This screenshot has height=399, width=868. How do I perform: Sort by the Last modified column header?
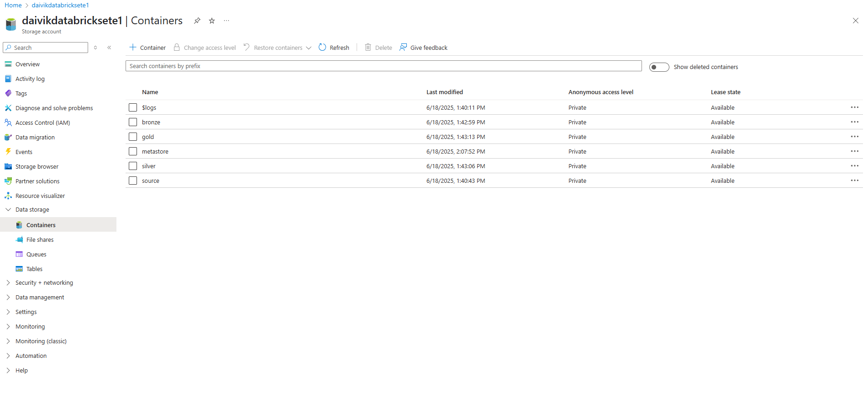pos(445,92)
